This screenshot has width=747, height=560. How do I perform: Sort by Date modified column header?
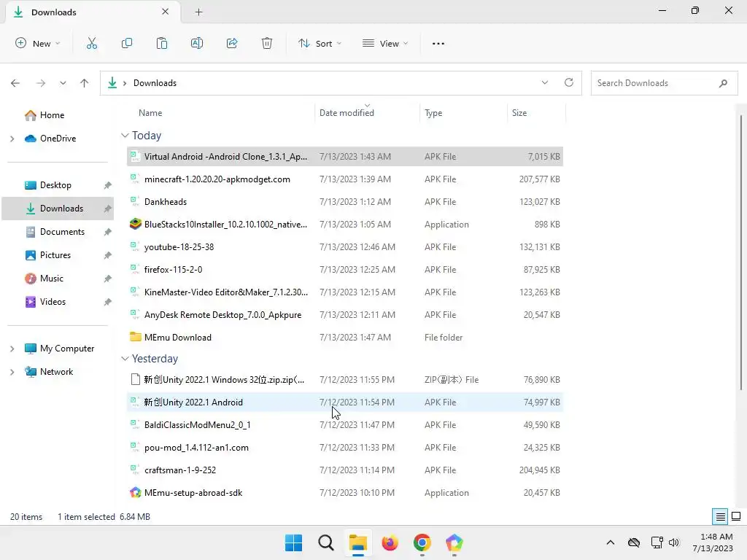(347, 113)
